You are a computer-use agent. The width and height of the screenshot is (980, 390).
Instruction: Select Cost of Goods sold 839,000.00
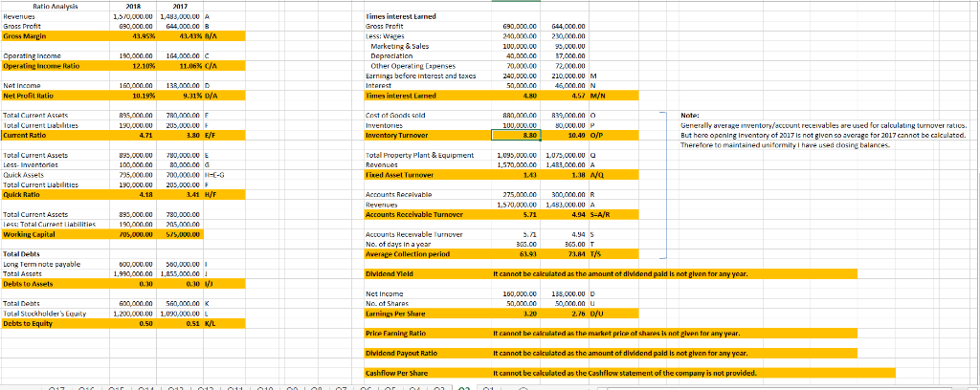(565, 115)
